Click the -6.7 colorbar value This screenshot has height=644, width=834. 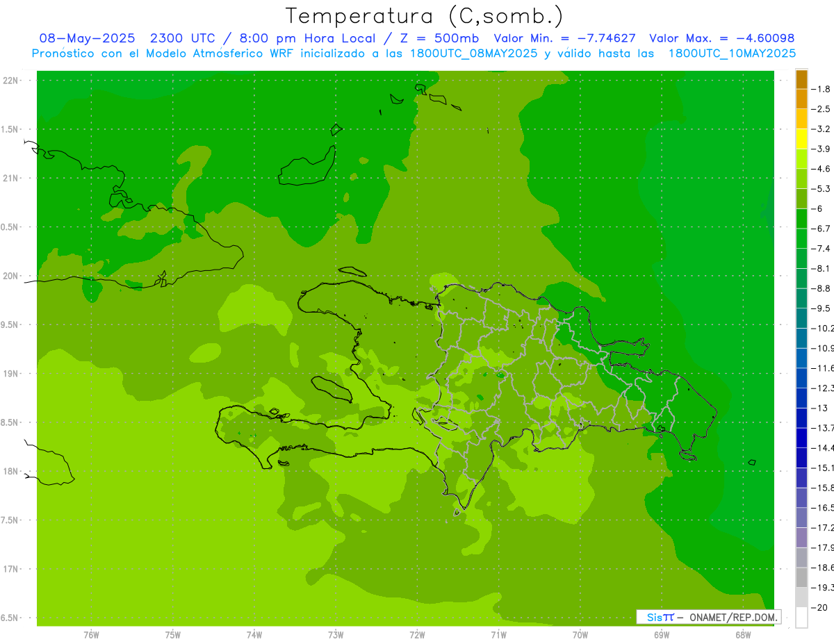coord(821,229)
